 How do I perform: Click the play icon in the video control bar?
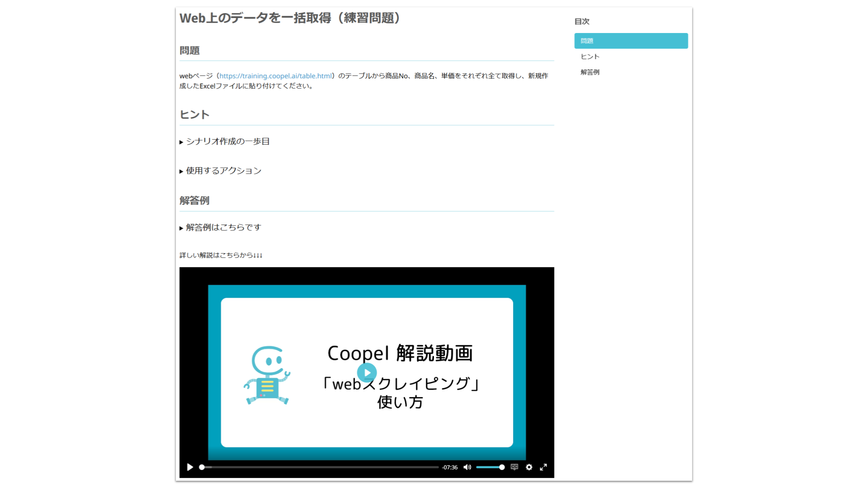[x=190, y=467]
